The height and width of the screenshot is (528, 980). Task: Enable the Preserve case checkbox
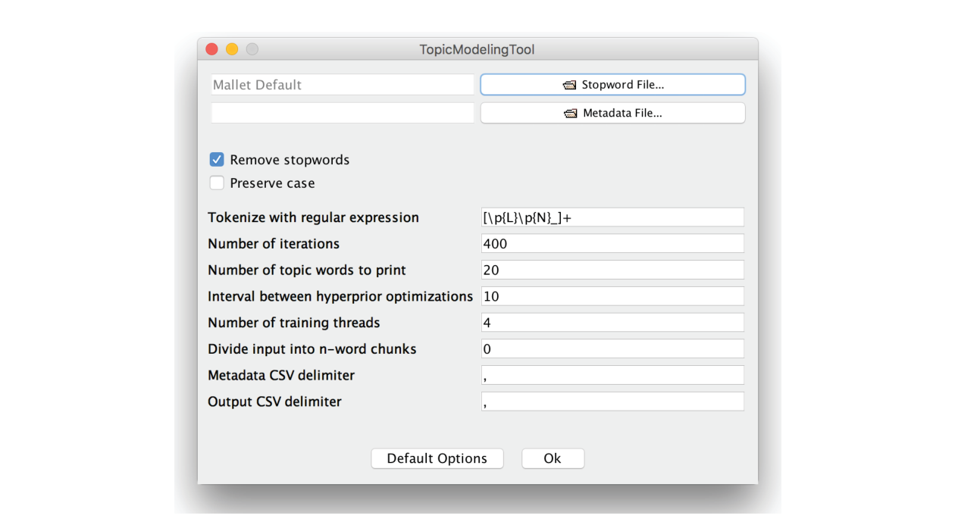[x=217, y=183]
